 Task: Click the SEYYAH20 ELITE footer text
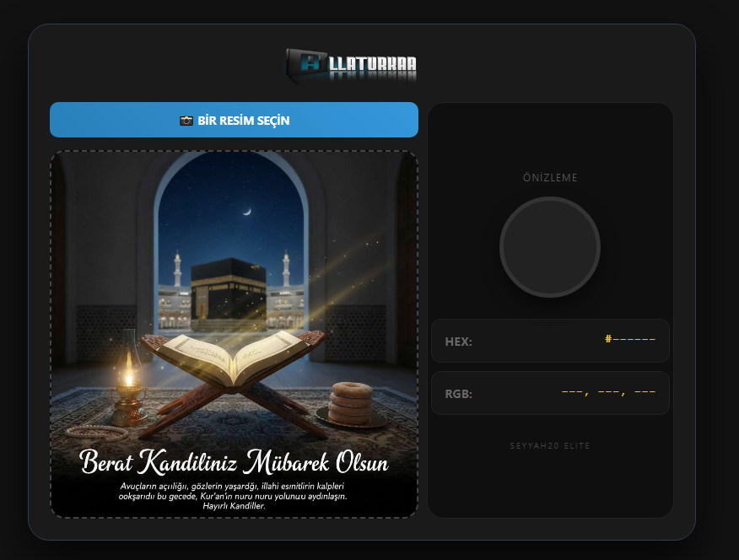(550, 445)
